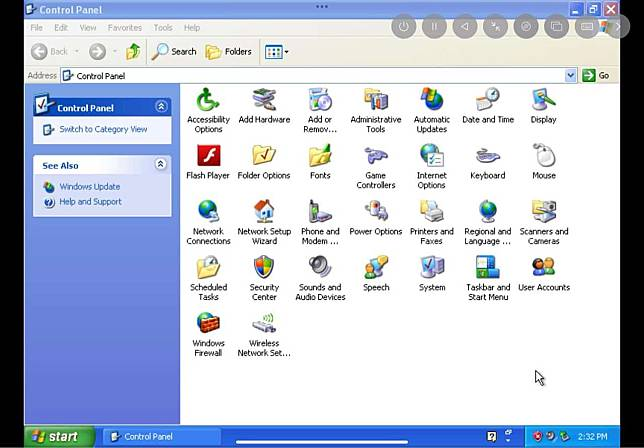
Task: Select the Control Panel taskbar button
Action: (161, 437)
